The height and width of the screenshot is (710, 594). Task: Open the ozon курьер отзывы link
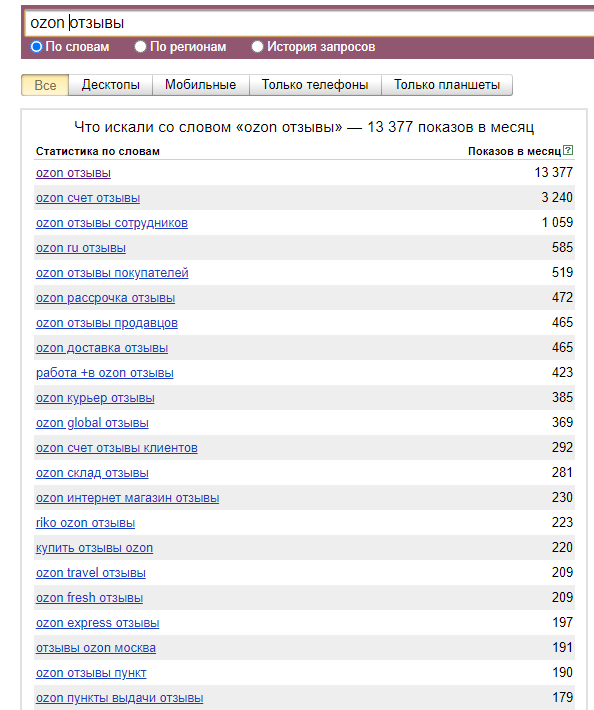95,398
